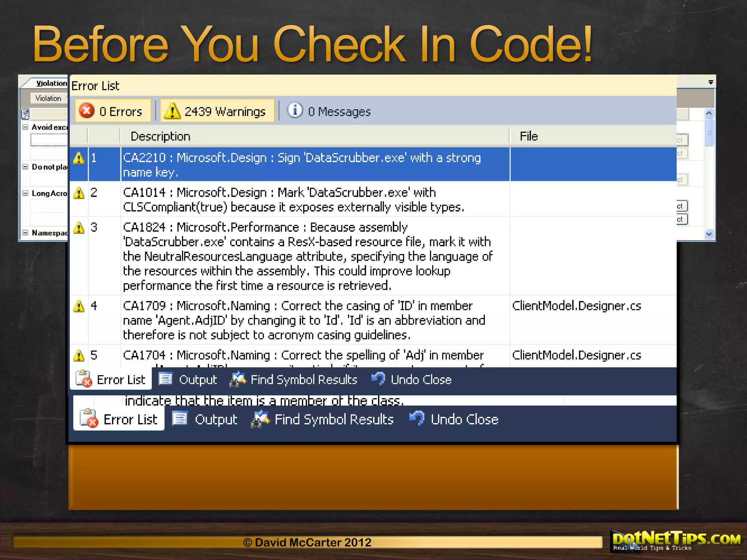Screen dimensions: 747x560
Task: Toggle the 2439 Warnings filter button
Action: (217, 111)
